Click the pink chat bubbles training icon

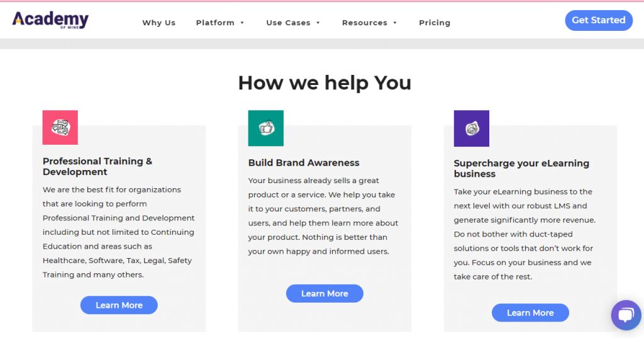click(60, 128)
